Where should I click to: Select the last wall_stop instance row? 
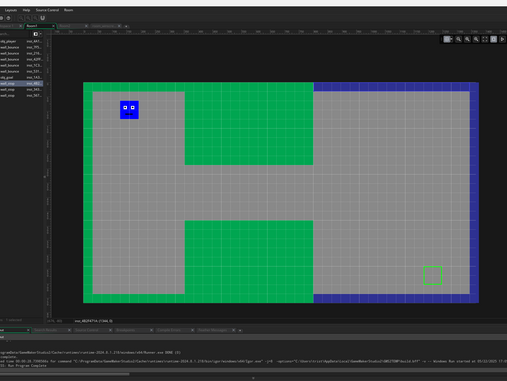tap(21, 95)
